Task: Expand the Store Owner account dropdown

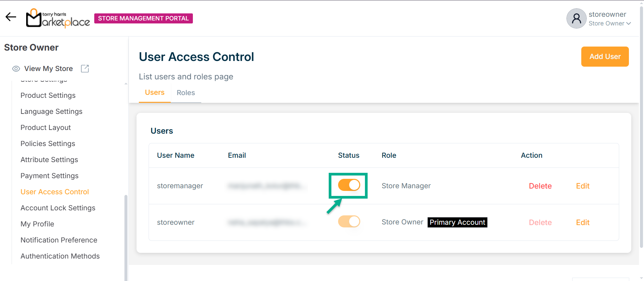Action: pos(628,23)
